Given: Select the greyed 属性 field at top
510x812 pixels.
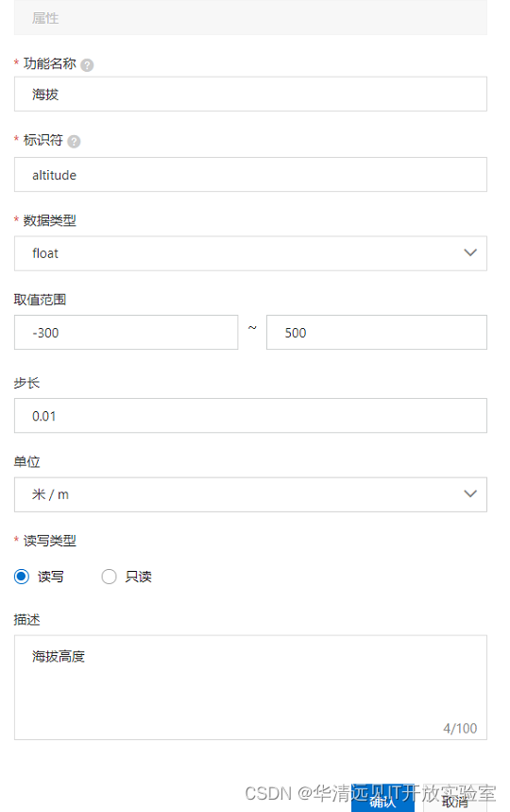Looking at the screenshot, I should point(250,18).
